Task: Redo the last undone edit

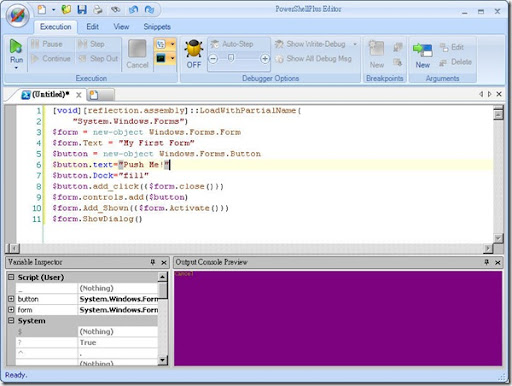Action: tap(149, 10)
